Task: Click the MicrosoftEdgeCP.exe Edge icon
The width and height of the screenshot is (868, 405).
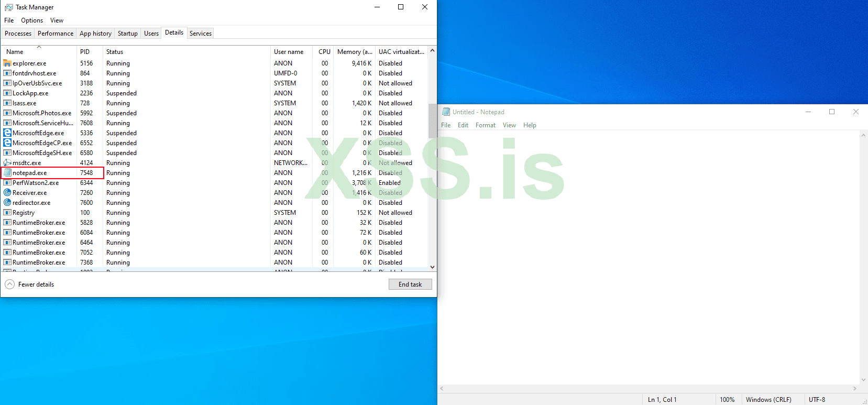Action: pos(7,143)
